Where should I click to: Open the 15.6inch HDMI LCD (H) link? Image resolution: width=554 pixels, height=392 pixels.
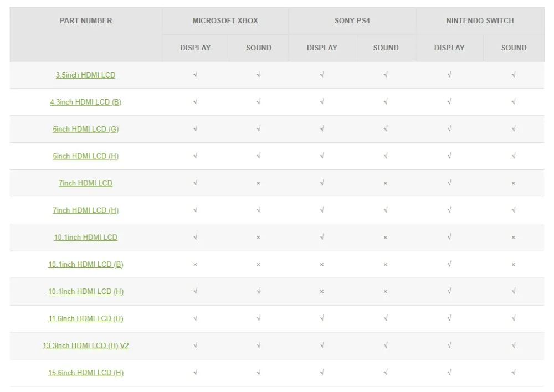[x=85, y=373]
